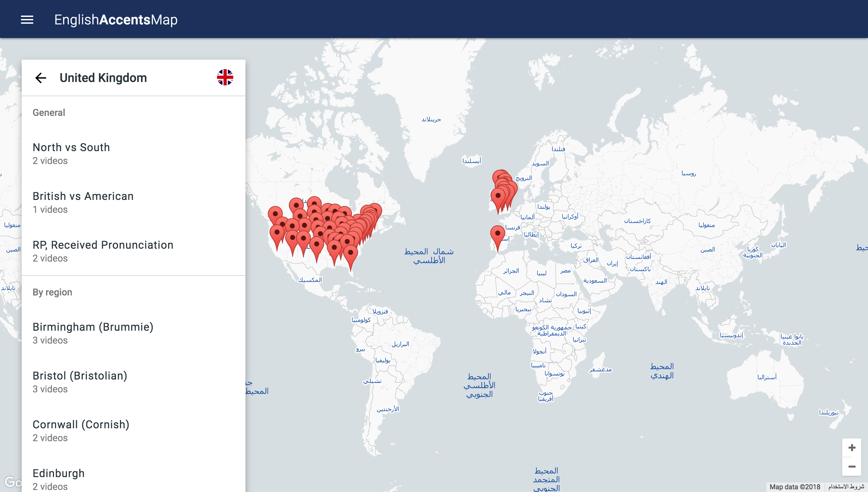Click the back arrow beside United Kingdom

41,78
